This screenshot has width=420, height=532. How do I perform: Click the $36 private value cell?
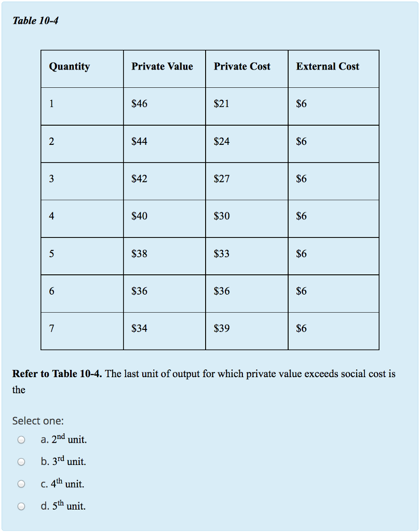click(x=138, y=291)
